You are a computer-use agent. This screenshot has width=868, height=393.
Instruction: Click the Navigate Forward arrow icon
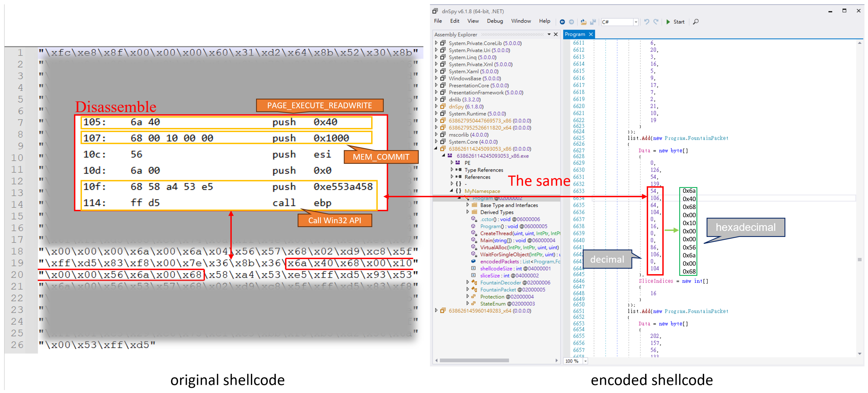571,22
